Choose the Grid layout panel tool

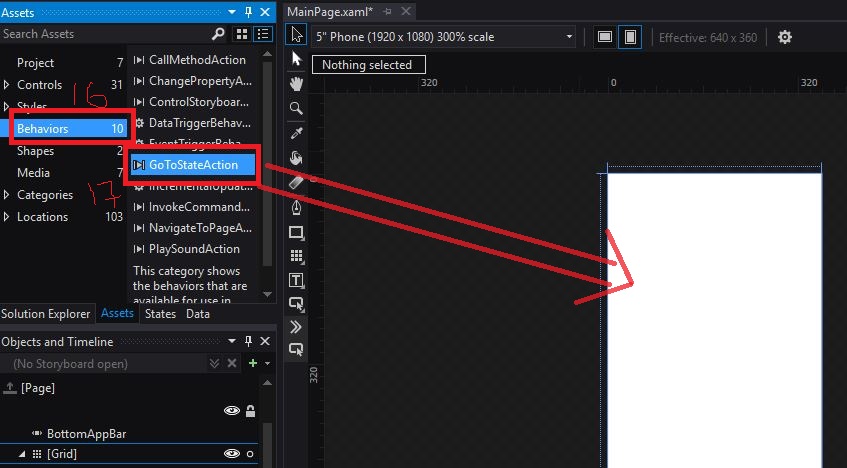(296, 256)
